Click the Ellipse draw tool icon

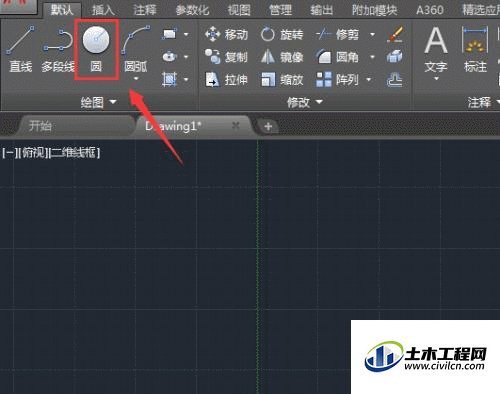[x=170, y=56]
